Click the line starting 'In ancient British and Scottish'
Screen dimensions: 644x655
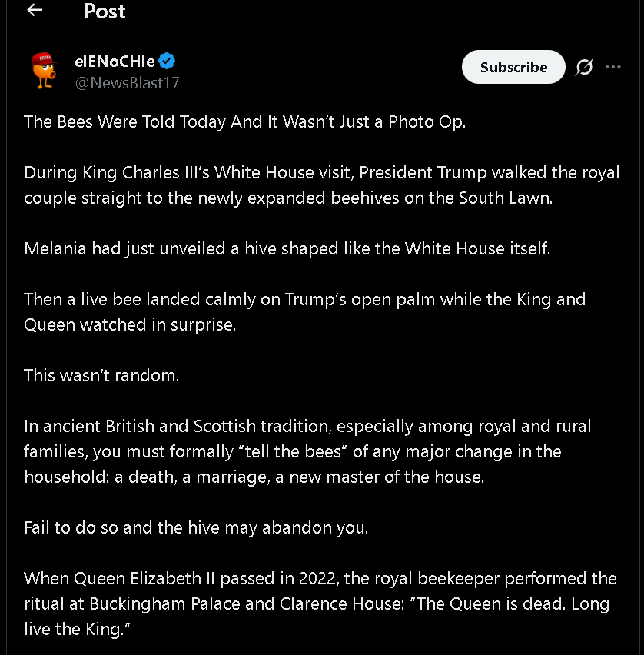[307, 426]
